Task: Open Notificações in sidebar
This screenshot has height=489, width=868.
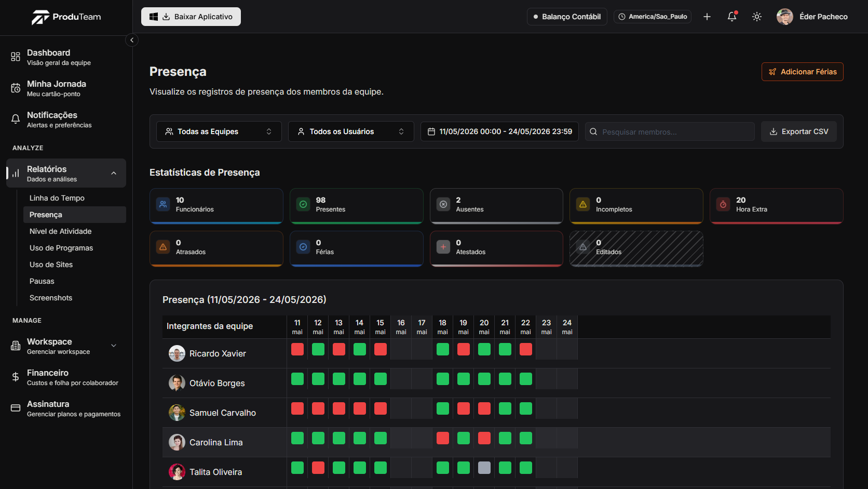Action: tap(66, 119)
